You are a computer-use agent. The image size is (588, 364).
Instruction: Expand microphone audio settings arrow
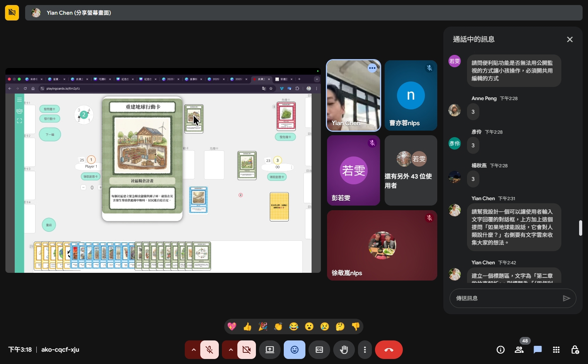tap(194, 350)
